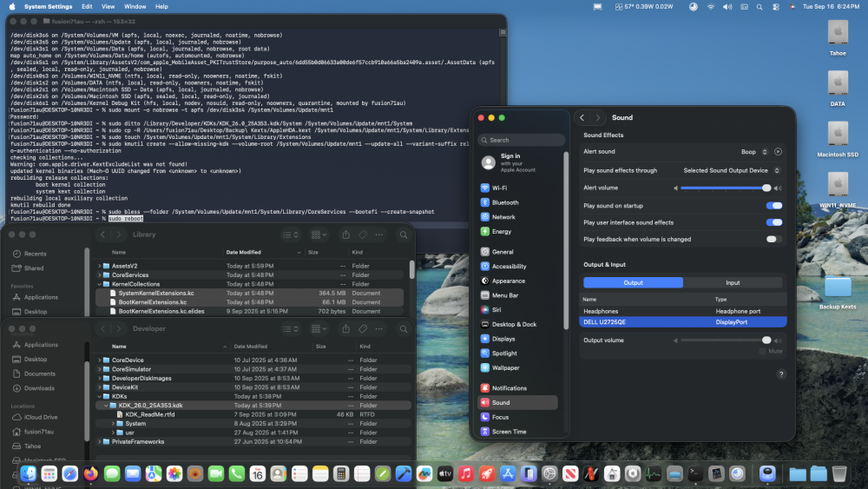Screen dimensions: 868x489
Task: Expand AssetsV2 folder in Library window
Action: point(100,267)
